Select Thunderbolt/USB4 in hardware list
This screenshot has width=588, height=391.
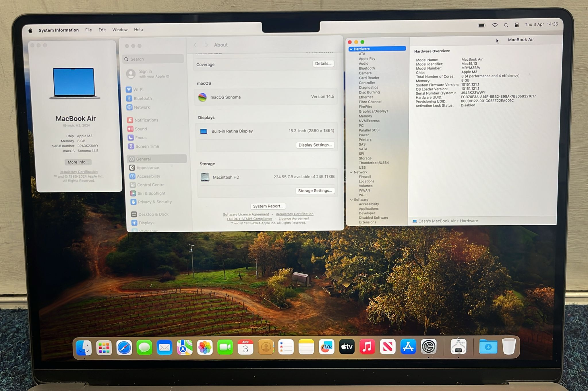tap(374, 163)
